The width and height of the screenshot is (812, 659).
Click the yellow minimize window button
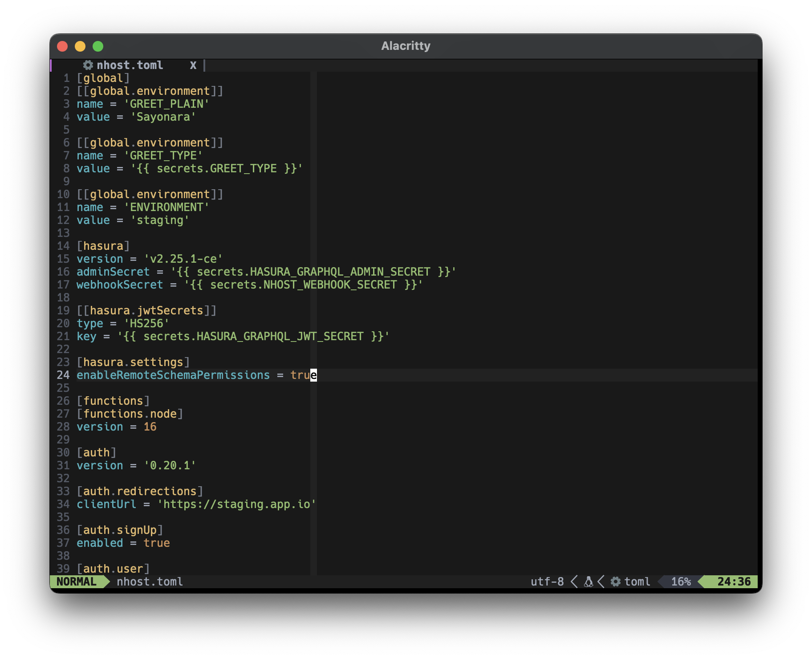coord(80,46)
